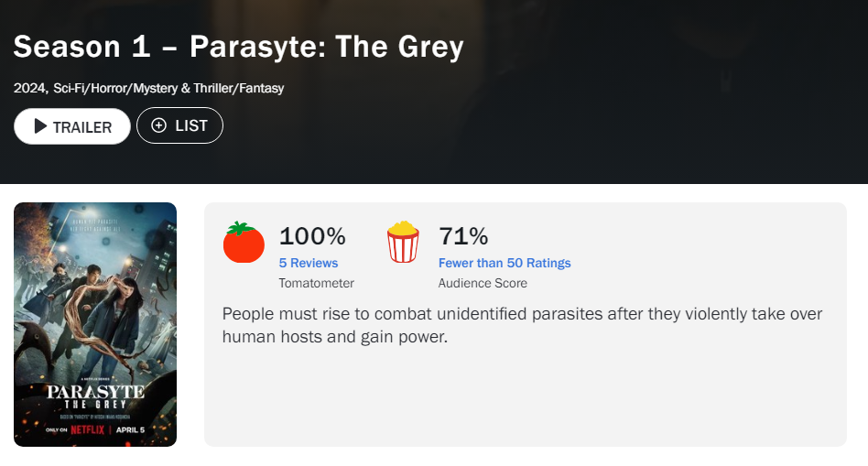Click the red tomato Tomatometer icon
Image resolution: width=868 pixels, height=466 pixels.
point(244,243)
